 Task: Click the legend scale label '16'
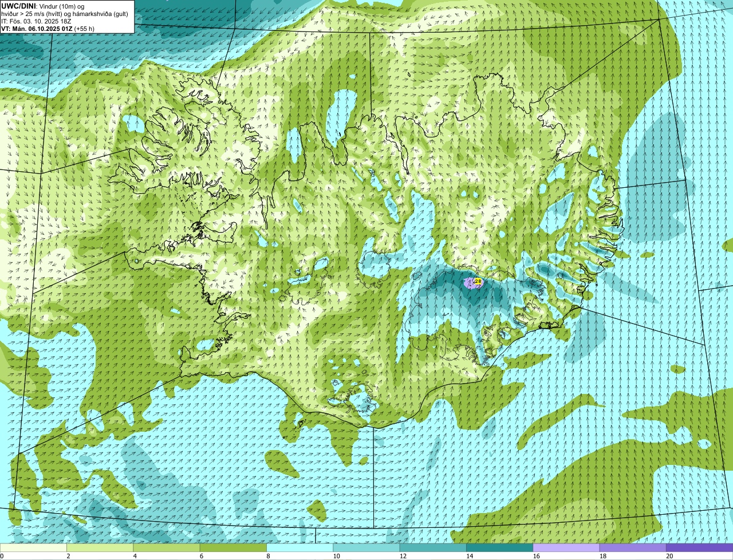tap(536, 556)
